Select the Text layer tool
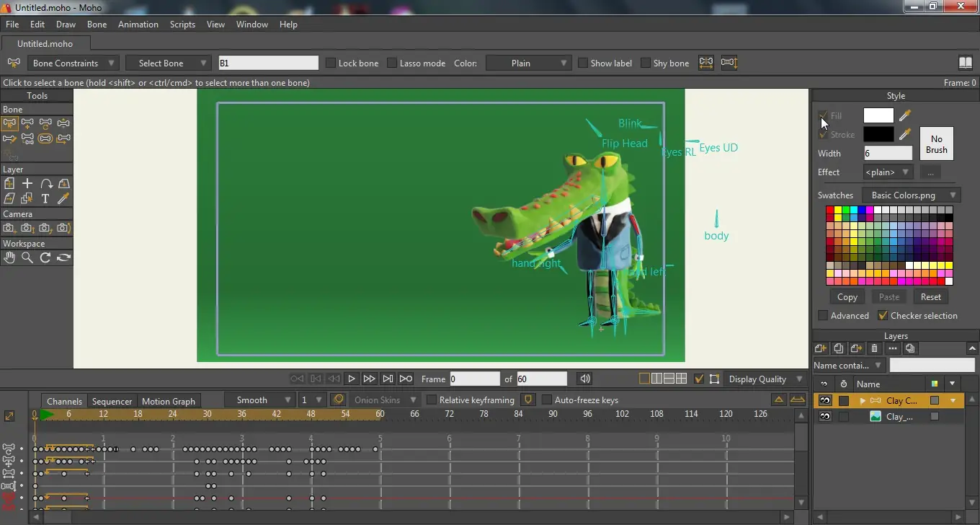 (x=45, y=198)
